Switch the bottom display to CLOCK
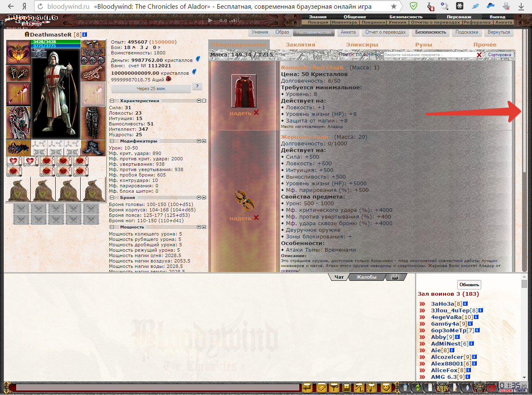Viewport: 532px width, 395px height. click(506, 391)
